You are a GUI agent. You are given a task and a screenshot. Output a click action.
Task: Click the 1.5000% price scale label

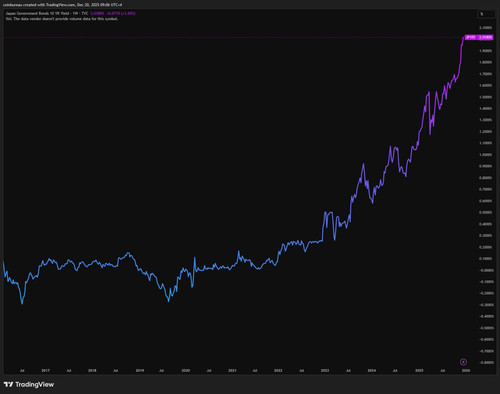(x=486, y=97)
